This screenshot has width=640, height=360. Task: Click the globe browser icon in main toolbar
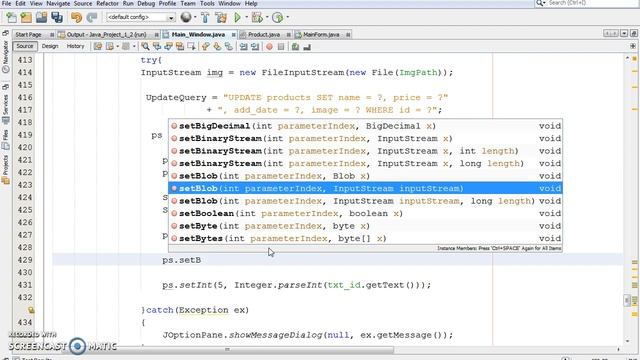point(186,17)
